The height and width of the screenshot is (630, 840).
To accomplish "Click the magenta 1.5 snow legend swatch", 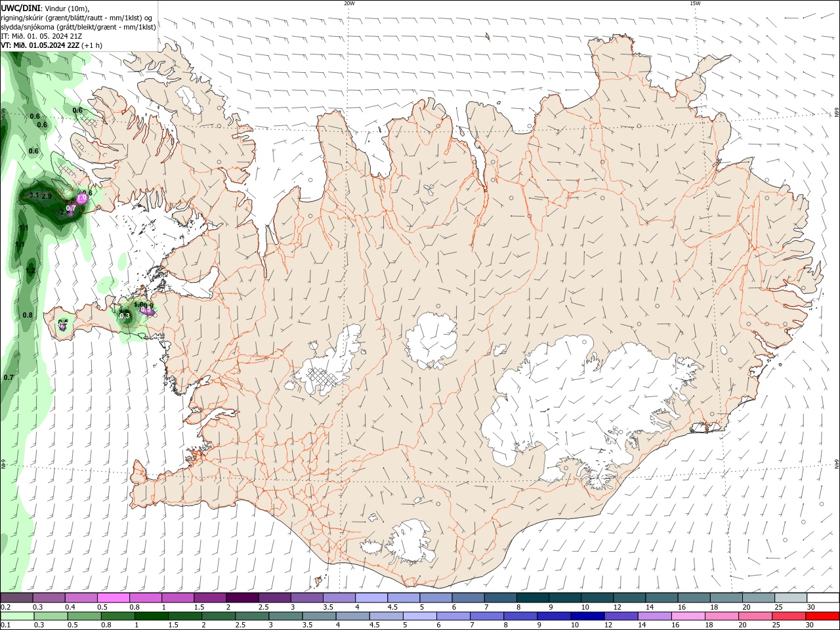I will click(209, 598).
